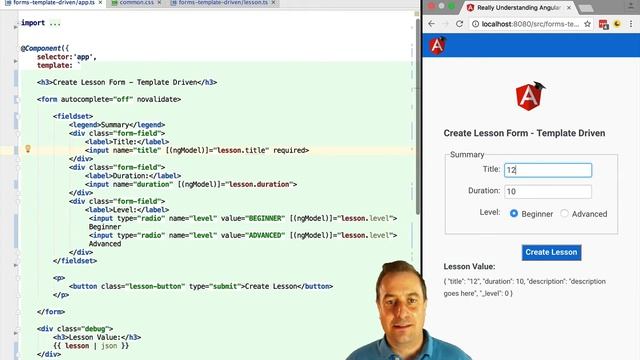Open the red extension icon in Chrome toolbar

point(603,24)
